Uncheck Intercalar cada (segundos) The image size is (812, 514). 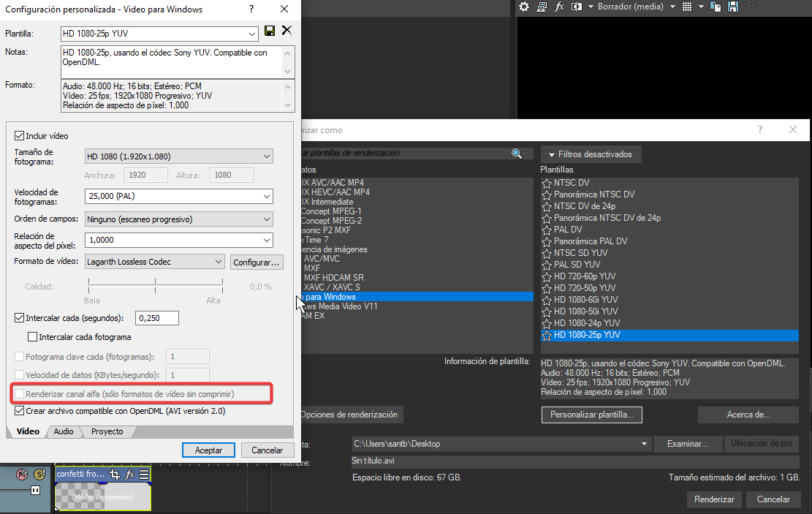pos(19,317)
